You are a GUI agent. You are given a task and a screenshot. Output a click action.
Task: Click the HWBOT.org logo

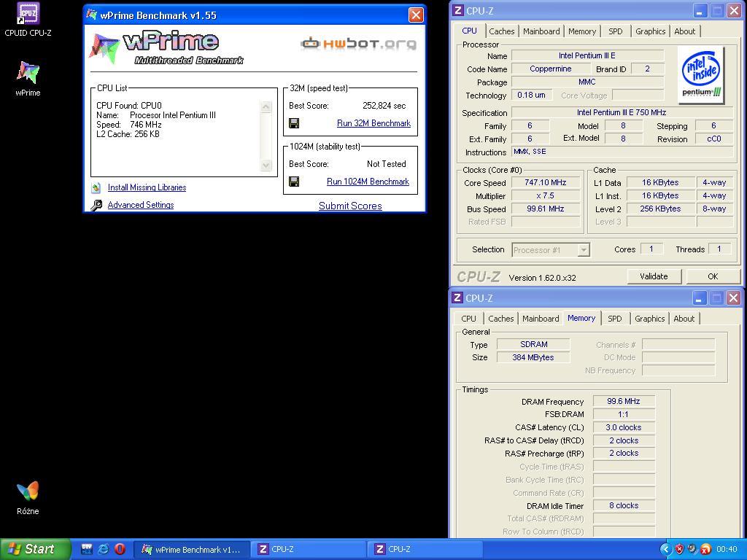pos(358,44)
